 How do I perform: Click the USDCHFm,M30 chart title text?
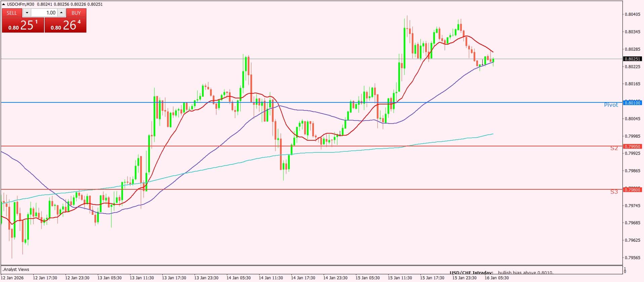(x=21, y=4)
